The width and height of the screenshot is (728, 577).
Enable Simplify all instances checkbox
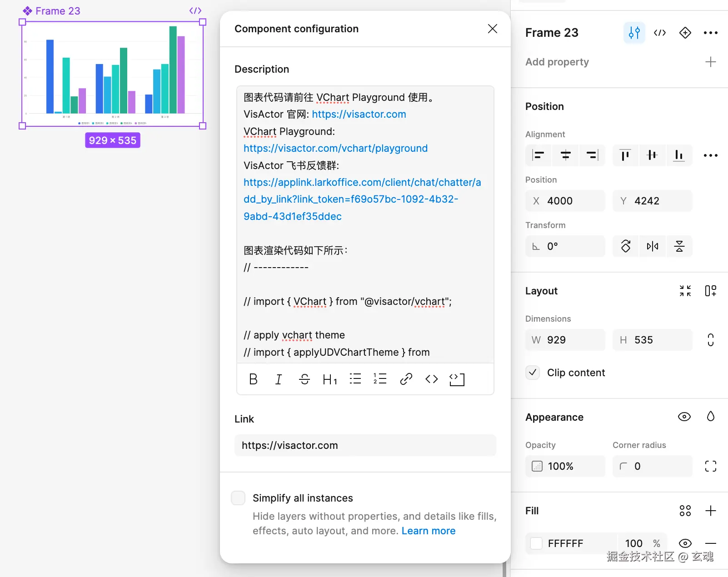tap(238, 498)
